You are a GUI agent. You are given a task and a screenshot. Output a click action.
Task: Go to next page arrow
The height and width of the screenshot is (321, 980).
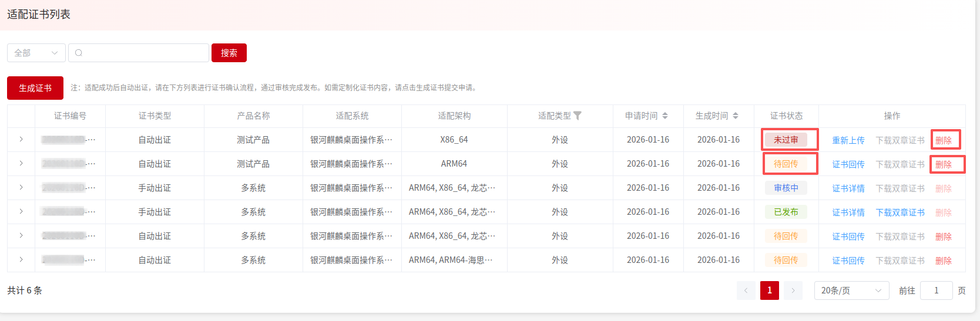[x=793, y=290]
